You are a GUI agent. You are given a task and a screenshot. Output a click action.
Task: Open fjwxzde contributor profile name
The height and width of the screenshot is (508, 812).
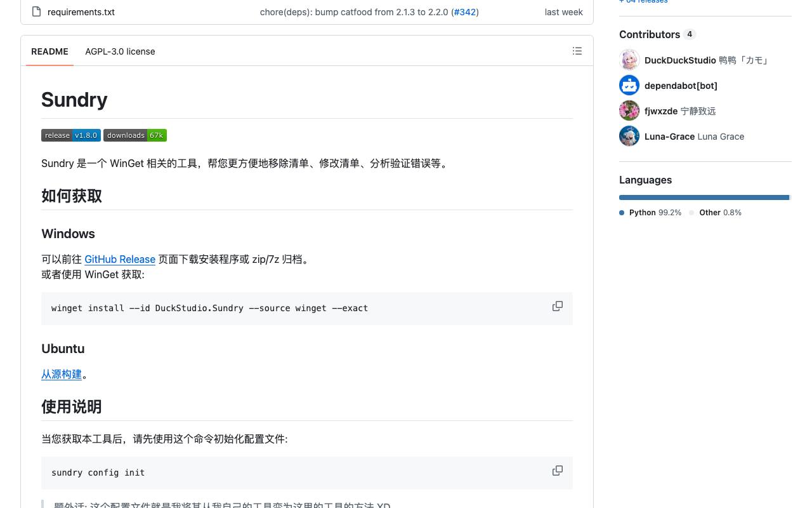pos(661,111)
